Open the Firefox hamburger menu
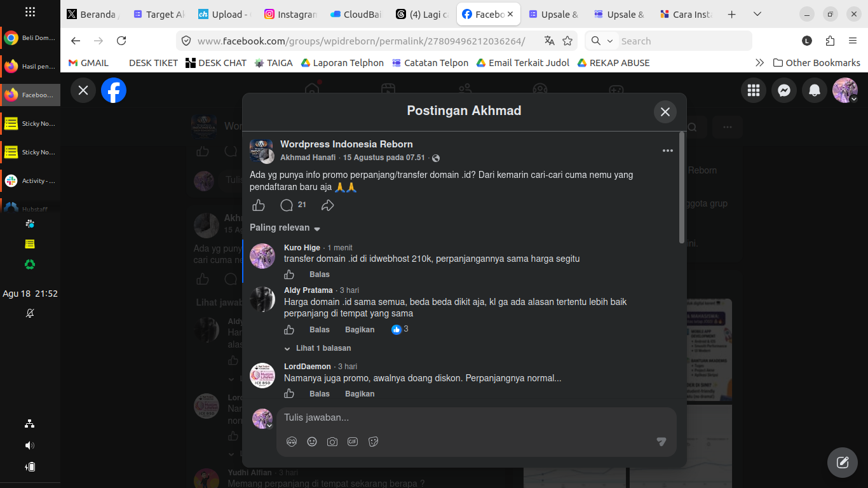The image size is (868, 488). pyautogui.click(x=853, y=41)
